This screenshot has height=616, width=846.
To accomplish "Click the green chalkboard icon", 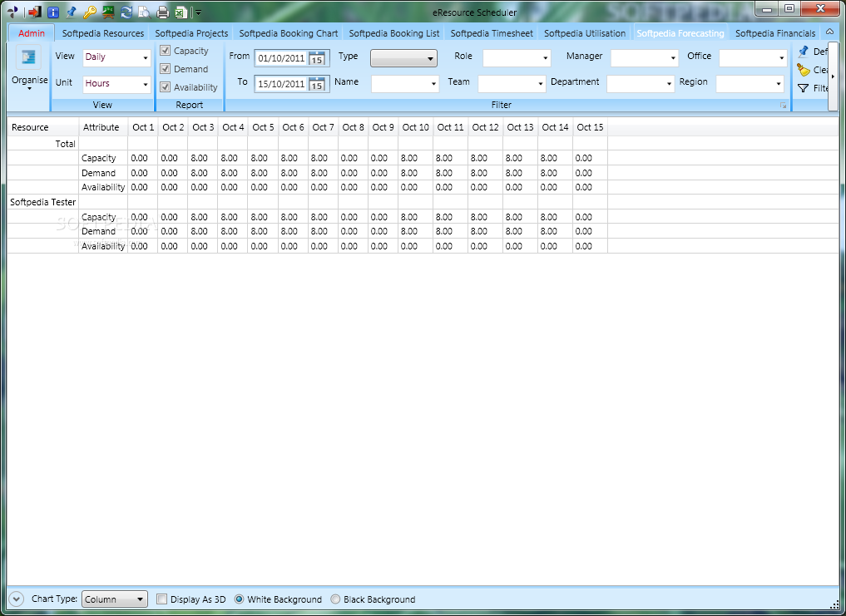I will pyautogui.click(x=108, y=12).
